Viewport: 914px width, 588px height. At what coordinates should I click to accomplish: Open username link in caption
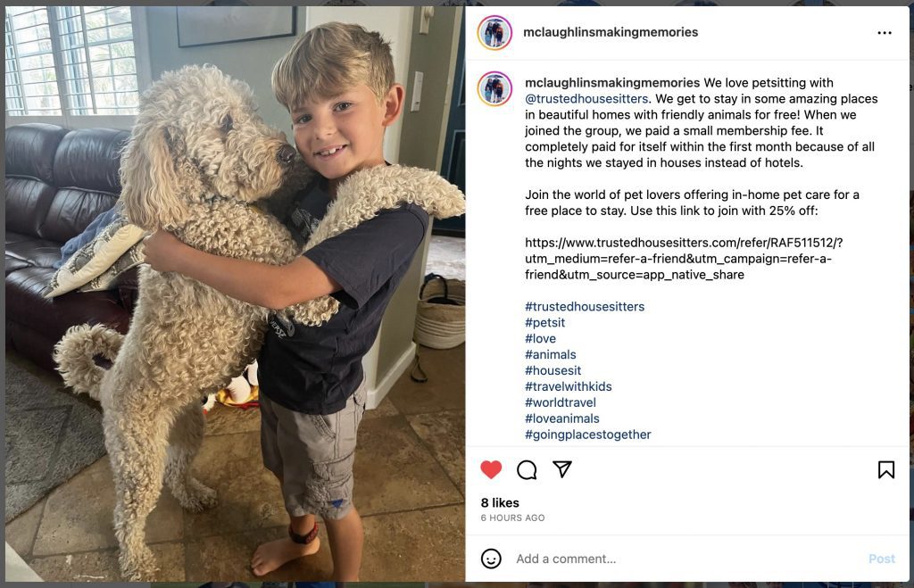(612, 83)
